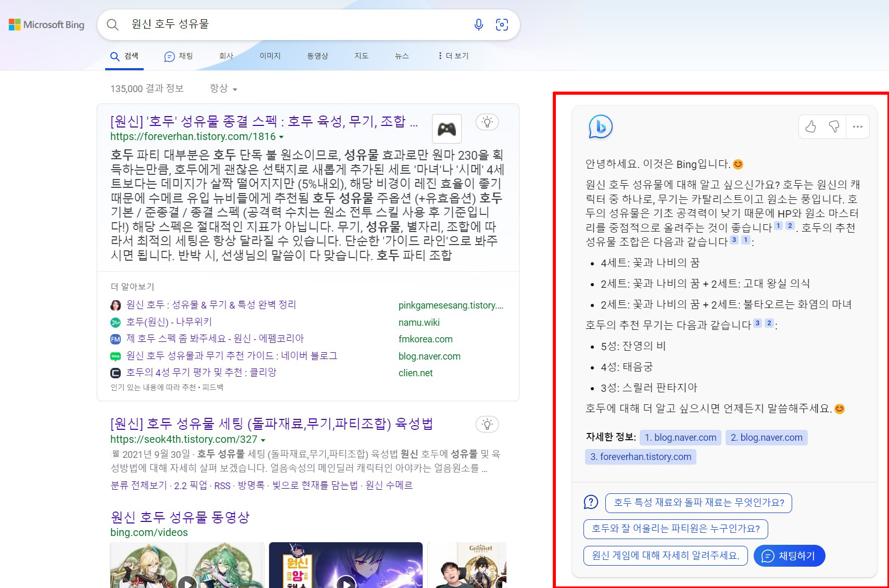The width and height of the screenshot is (889, 588).
Task: Click 분류 전체보기 sublink
Action: [x=138, y=485]
